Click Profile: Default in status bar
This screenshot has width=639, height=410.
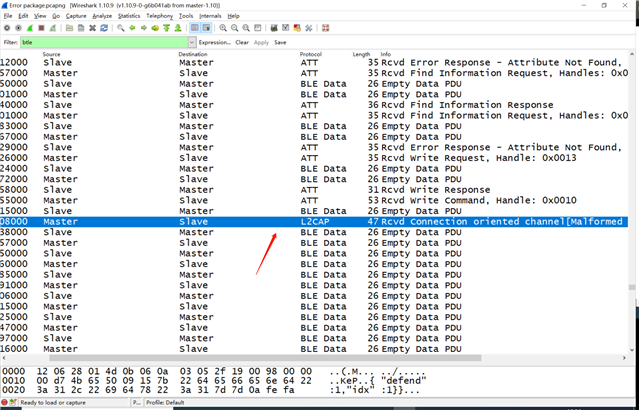tap(165, 403)
